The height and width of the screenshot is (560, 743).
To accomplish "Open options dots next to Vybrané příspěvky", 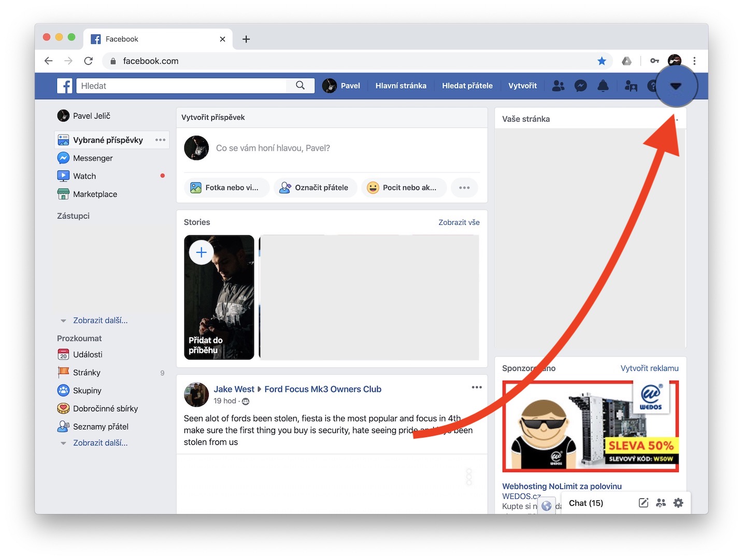I will click(161, 140).
